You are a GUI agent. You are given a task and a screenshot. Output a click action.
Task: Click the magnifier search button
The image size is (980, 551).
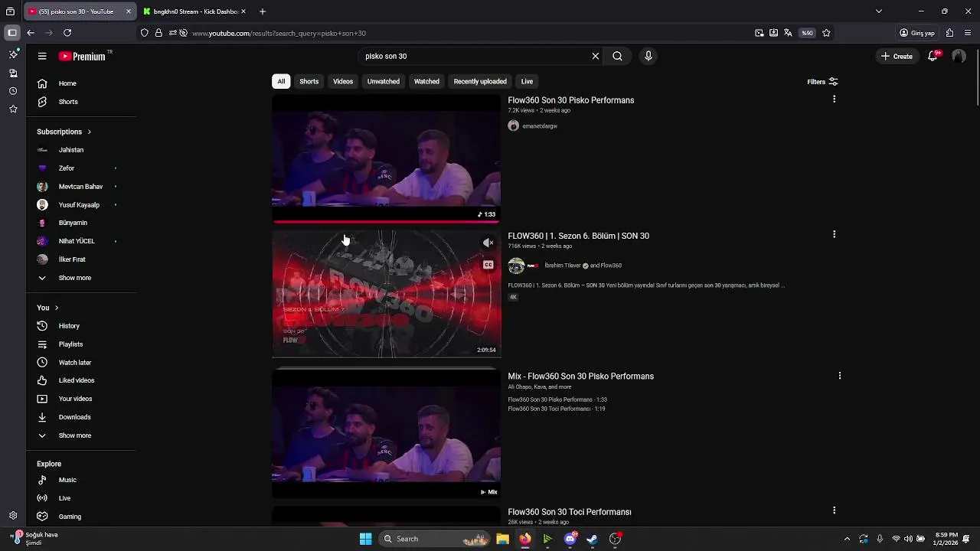point(617,56)
